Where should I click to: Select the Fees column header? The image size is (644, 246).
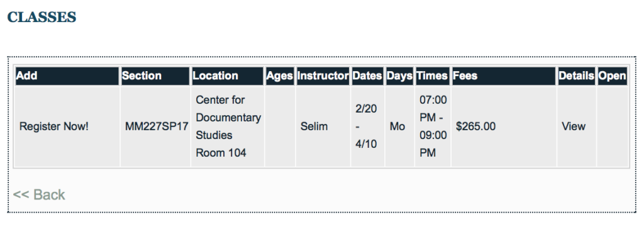pos(504,76)
